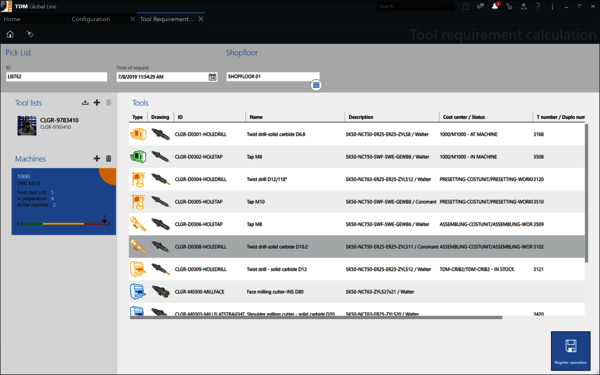
Task: Click the help question mark icon
Action: (538, 6)
